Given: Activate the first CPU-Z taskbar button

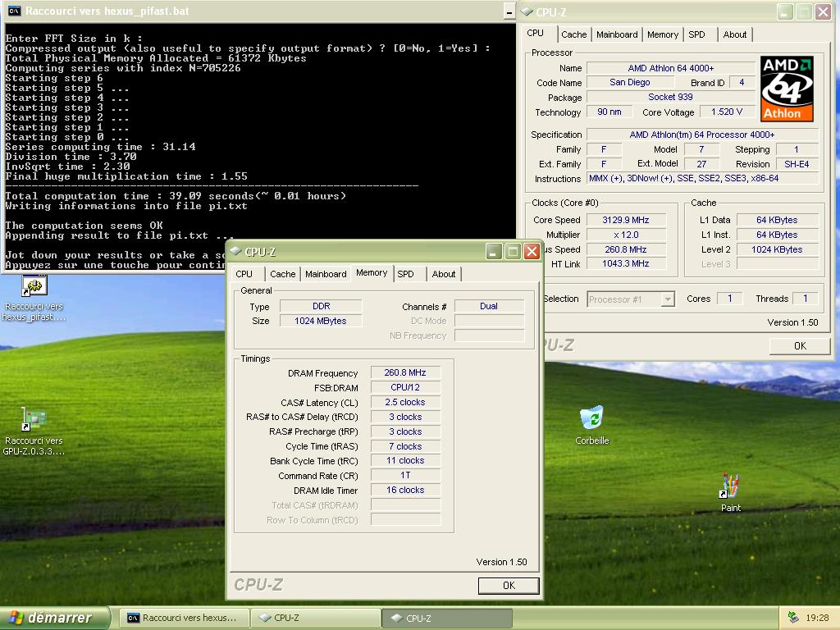Looking at the screenshot, I should point(315,618).
